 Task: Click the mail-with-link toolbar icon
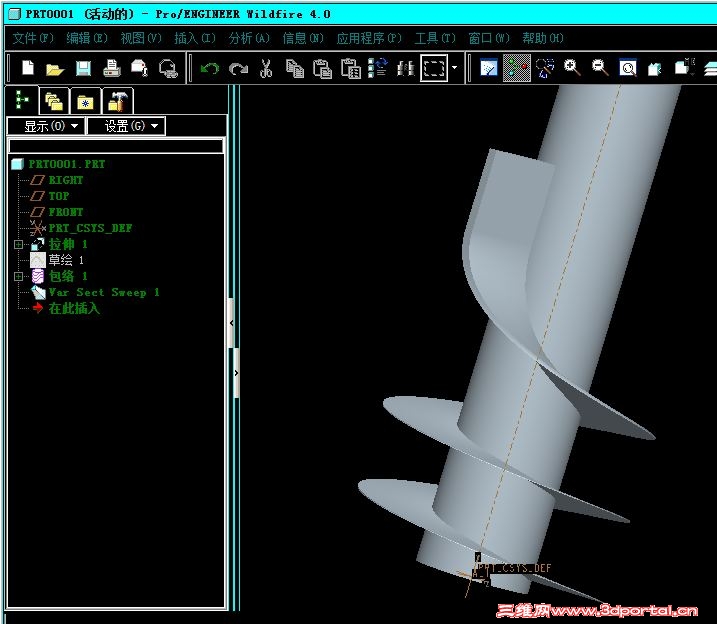click(x=168, y=69)
